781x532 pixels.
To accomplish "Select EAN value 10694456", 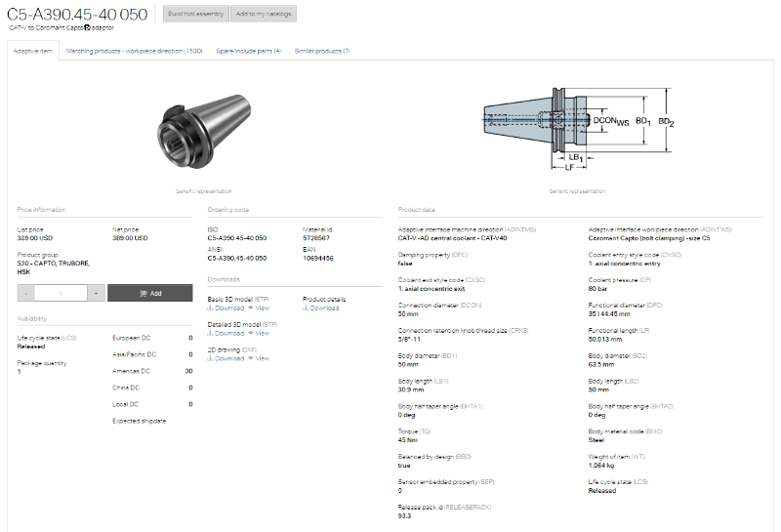I will [318, 258].
